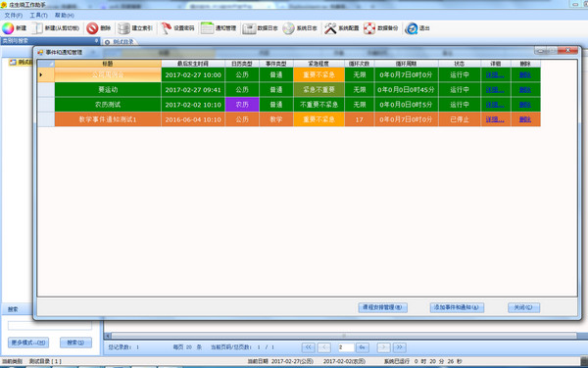Click the 搜索(S) search button
The image size is (588, 368).
pos(75,343)
